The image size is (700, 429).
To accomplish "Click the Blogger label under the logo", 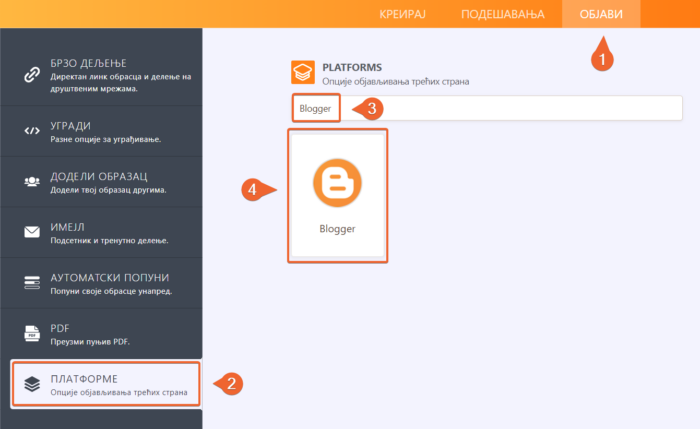I will 337,229.
